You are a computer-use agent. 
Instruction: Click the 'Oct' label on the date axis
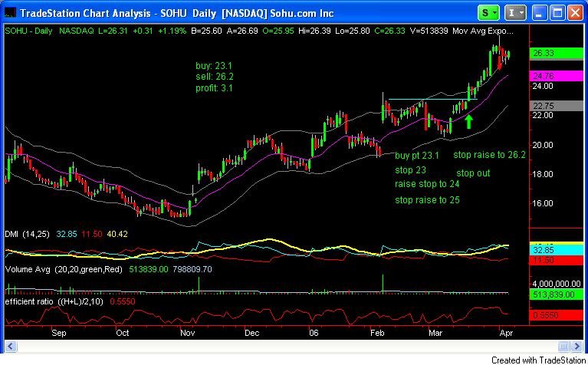click(122, 333)
